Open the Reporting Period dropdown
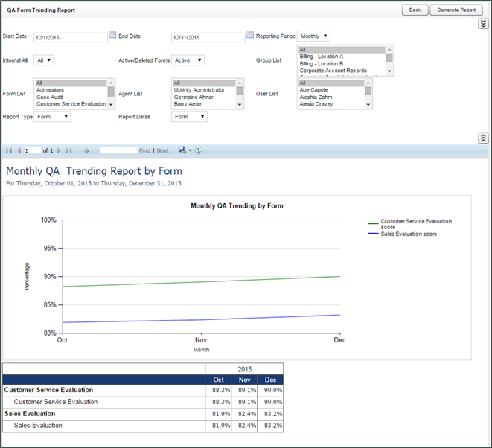Image resolution: width=492 pixels, height=448 pixels. click(313, 36)
